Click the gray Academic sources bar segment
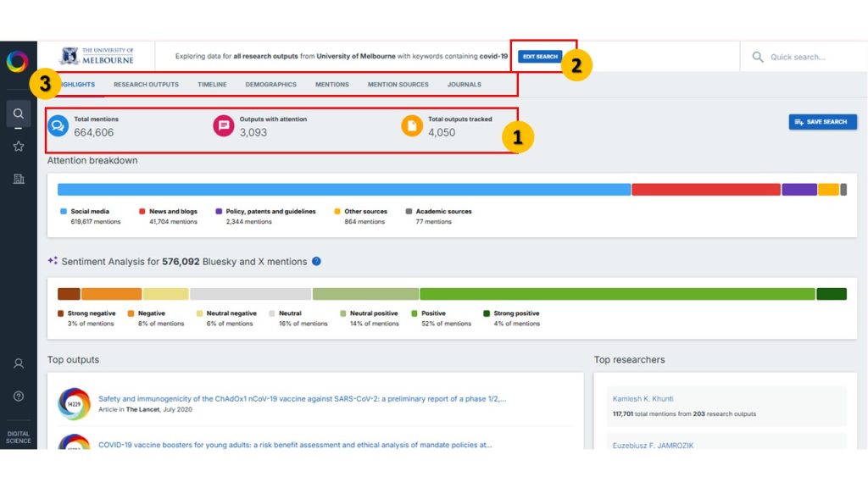 click(x=843, y=190)
